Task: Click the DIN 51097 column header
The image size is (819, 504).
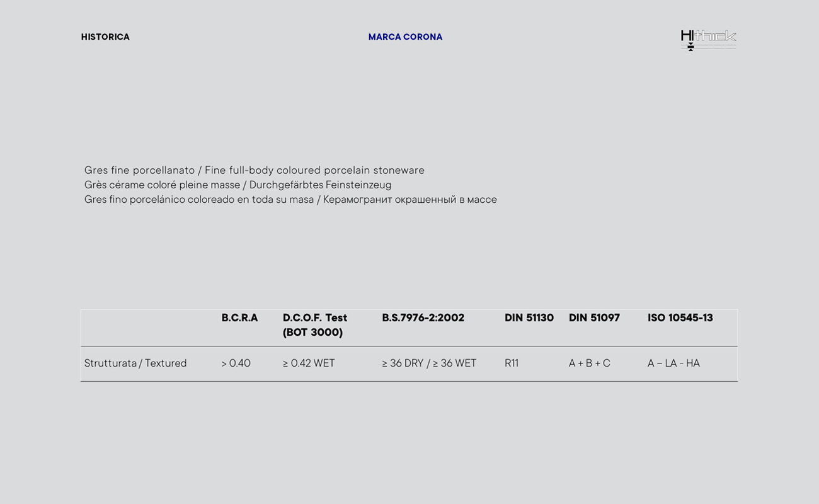Action: click(594, 318)
